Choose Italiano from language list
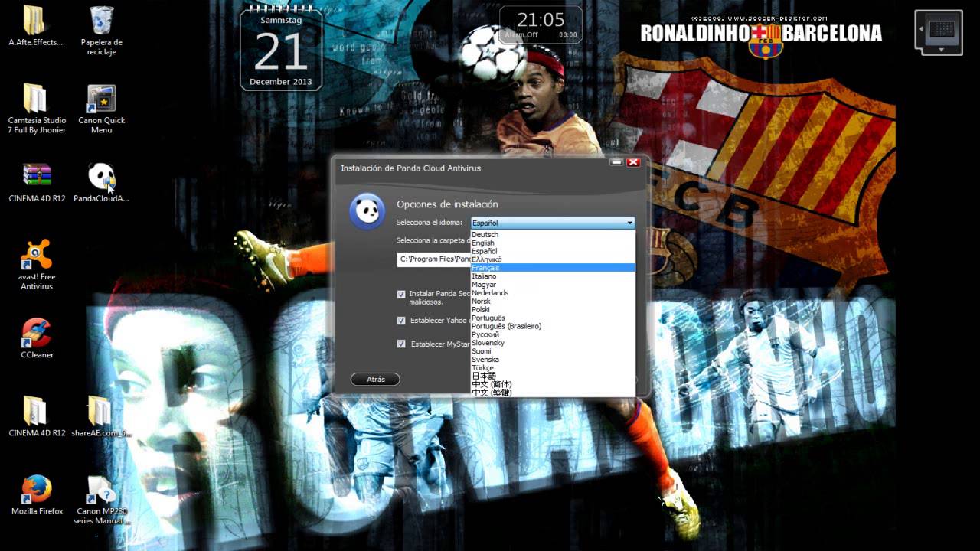This screenshot has height=551, width=980. (553, 276)
